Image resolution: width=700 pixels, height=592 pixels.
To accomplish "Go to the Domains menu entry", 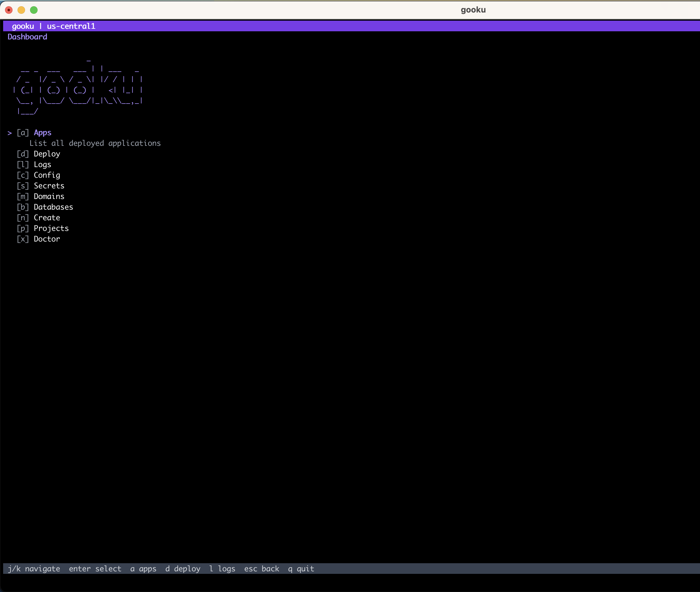I will 40,196.
